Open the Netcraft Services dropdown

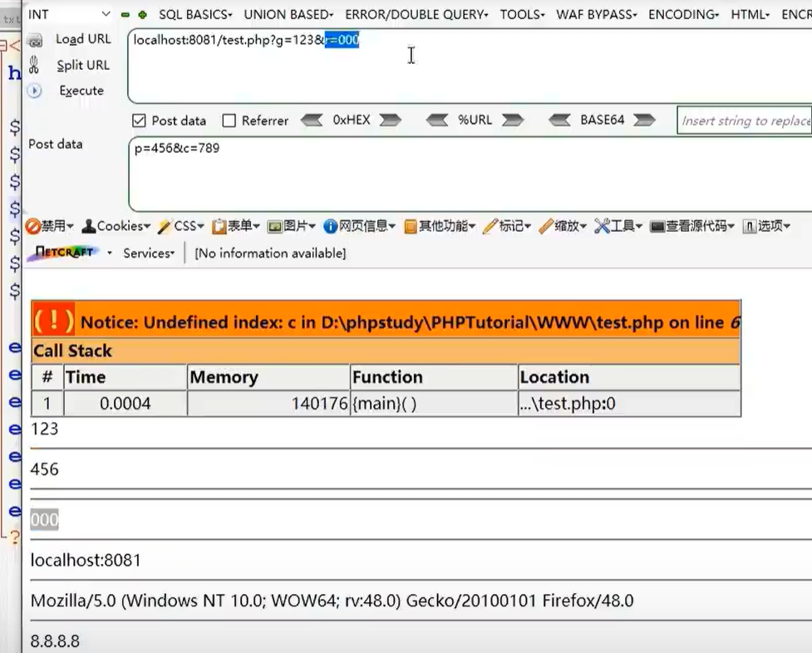[149, 253]
